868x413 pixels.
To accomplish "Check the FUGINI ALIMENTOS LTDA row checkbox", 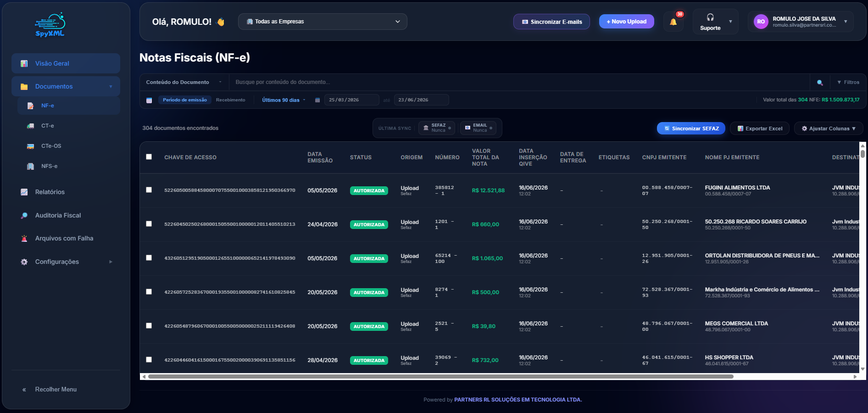I will [x=149, y=190].
